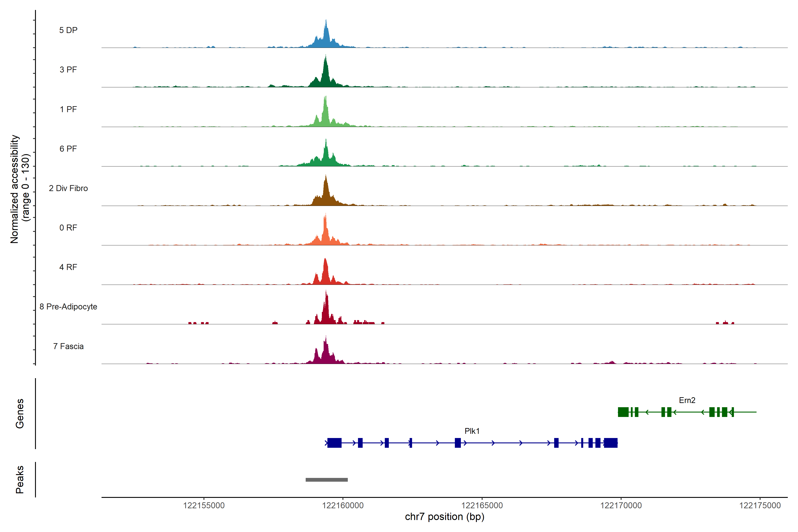798x532 pixels.
Task: Select the 2 Div Fibro label
Action: point(68,188)
